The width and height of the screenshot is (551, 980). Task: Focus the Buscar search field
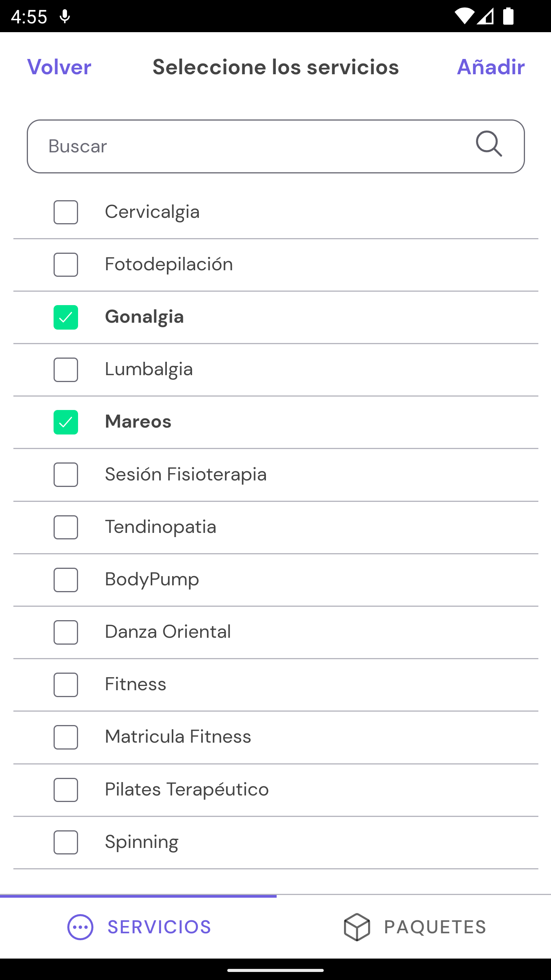pos(275,146)
